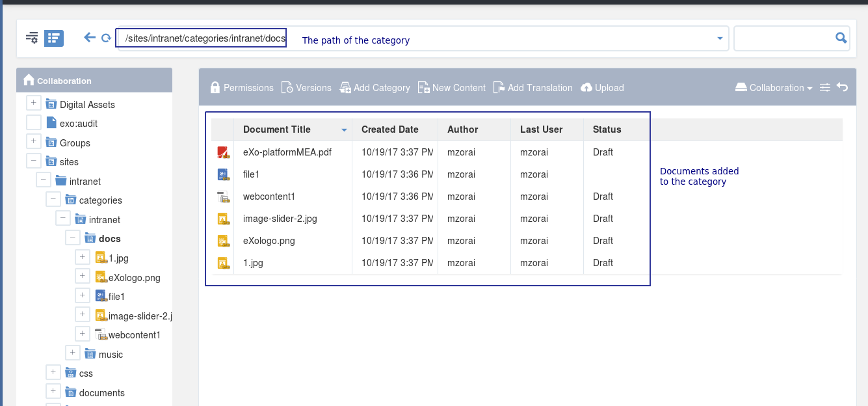The width and height of the screenshot is (868, 406).
Task: Refresh the current path
Action: click(x=106, y=38)
